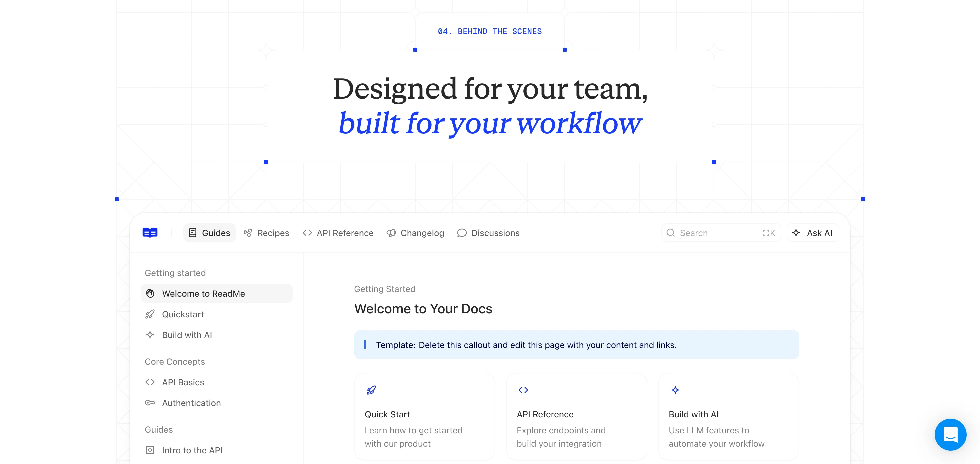Open Intro to the API sidebar item
This screenshot has height=464, width=980.
(216, 450)
